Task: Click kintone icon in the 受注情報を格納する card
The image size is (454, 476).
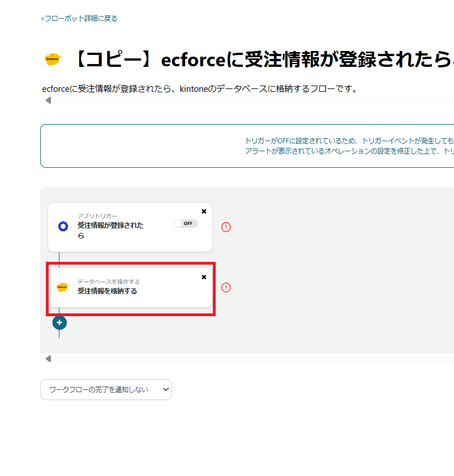Action: pyautogui.click(x=63, y=287)
